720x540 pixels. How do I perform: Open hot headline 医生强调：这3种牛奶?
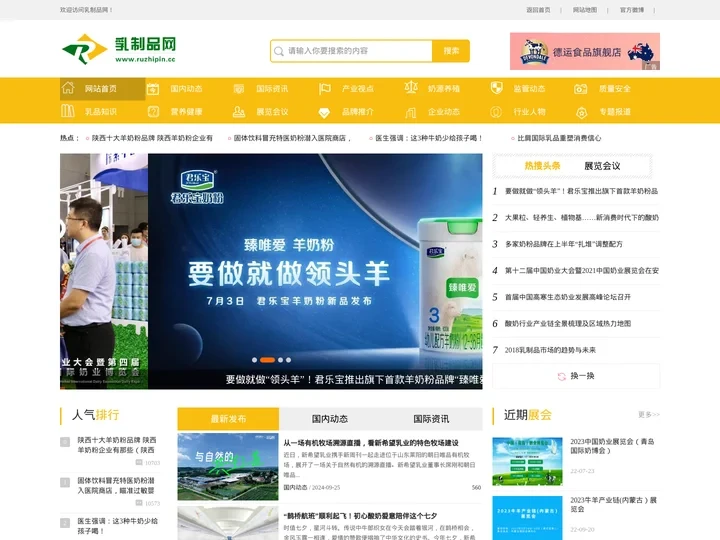429,138
